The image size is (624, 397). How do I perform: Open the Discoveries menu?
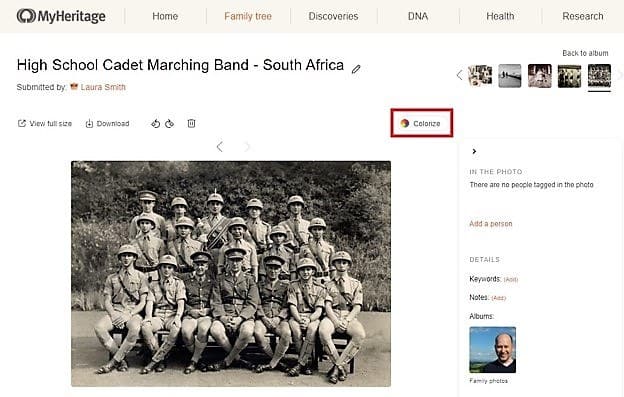click(x=333, y=16)
